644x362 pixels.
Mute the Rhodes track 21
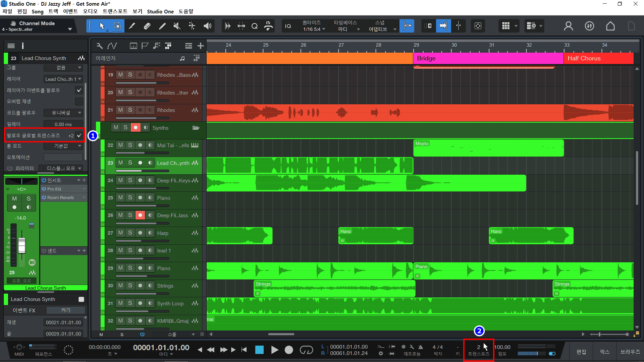coord(120,110)
